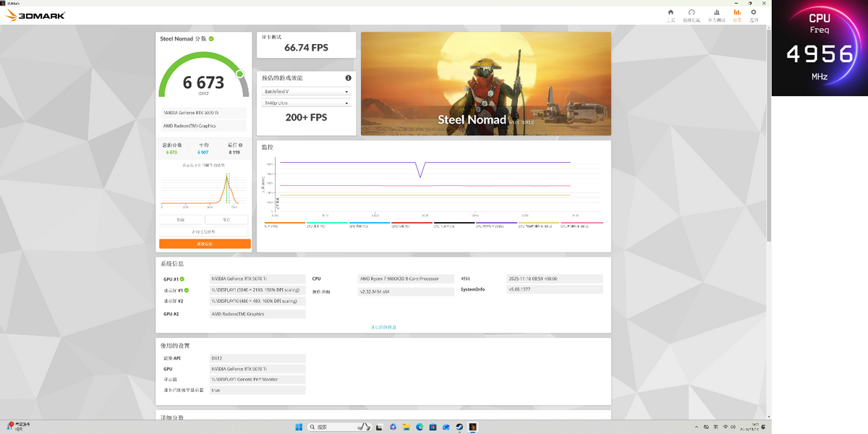The image size is (868, 434).
Task: Open Steam from the Windows taskbar
Action: pyautogui.click(x=459, y=427)
